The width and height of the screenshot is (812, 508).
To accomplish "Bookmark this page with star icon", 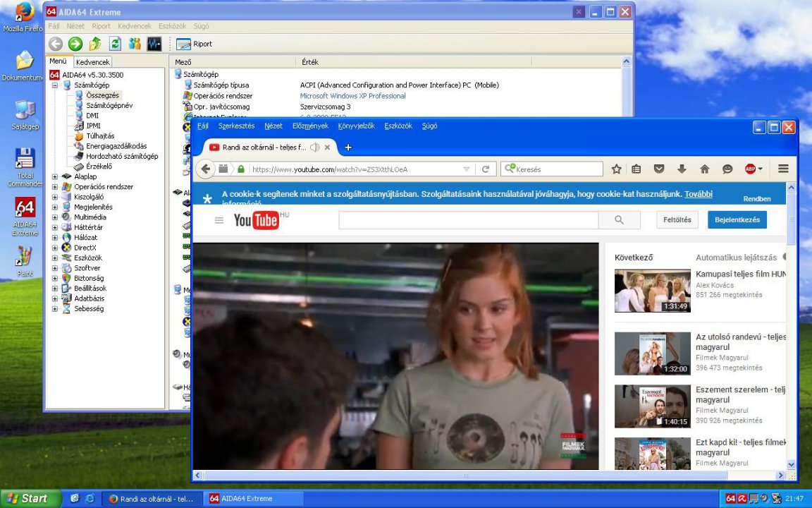I will tap(616, 169).
